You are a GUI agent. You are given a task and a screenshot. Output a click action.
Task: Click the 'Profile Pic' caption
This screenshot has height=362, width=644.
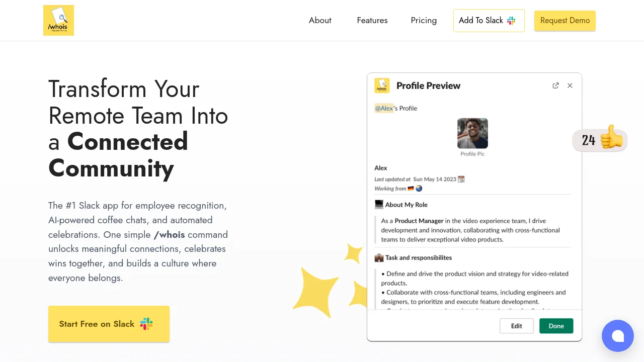click(472, 154)
